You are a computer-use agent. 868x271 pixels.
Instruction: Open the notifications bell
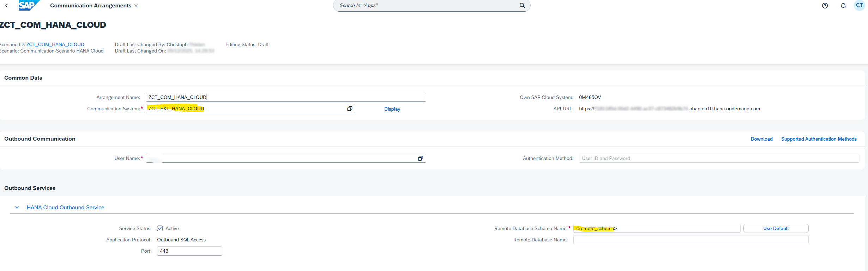point(843,6)
